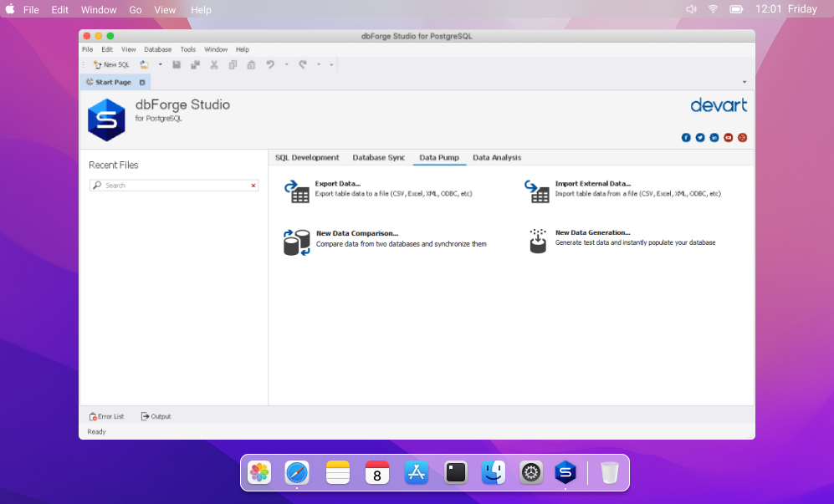Open the Help menu in dbForge window
Image resolution: width=834 pixels, height=504 pixels.
(x=243, y=49)
